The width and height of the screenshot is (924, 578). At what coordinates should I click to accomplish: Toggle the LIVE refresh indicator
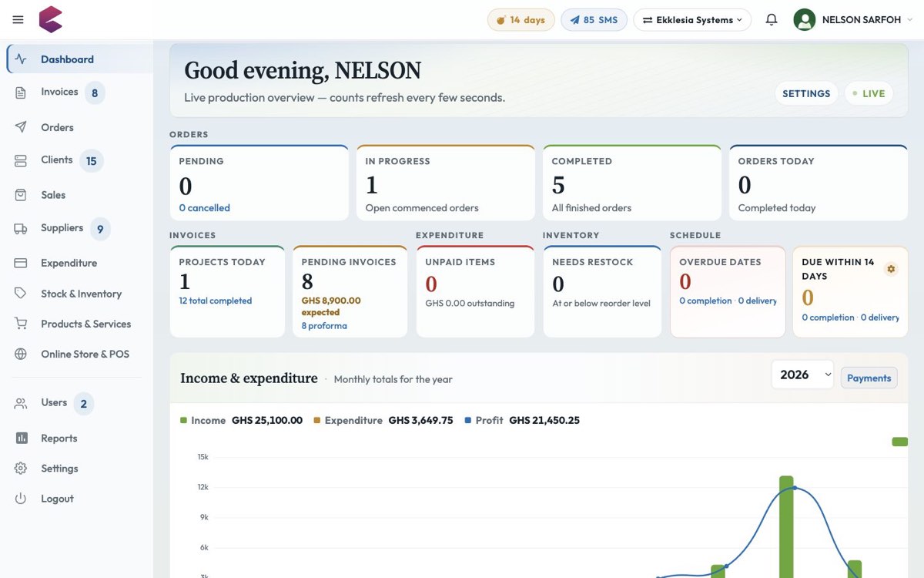pos(869,93)
